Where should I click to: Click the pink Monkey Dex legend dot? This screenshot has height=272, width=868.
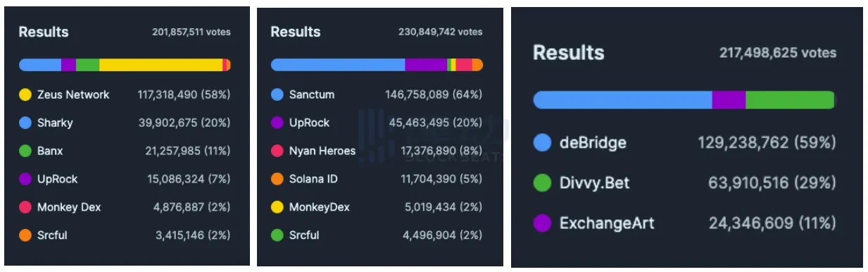(25, 207)
